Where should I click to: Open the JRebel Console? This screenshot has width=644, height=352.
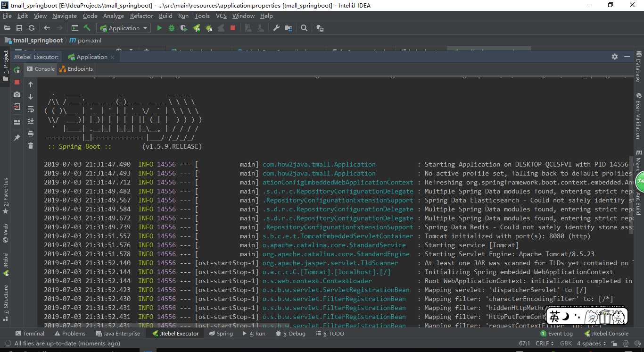[606, 334]
